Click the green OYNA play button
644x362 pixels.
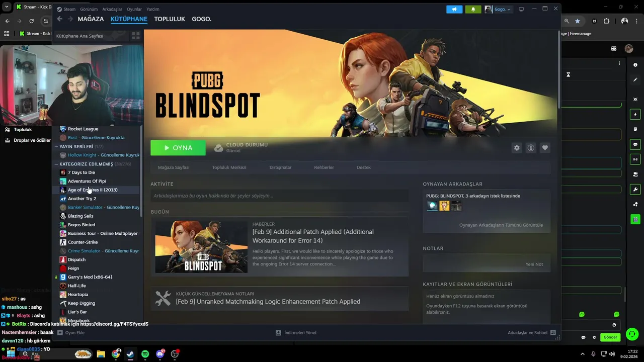point(178,148)
